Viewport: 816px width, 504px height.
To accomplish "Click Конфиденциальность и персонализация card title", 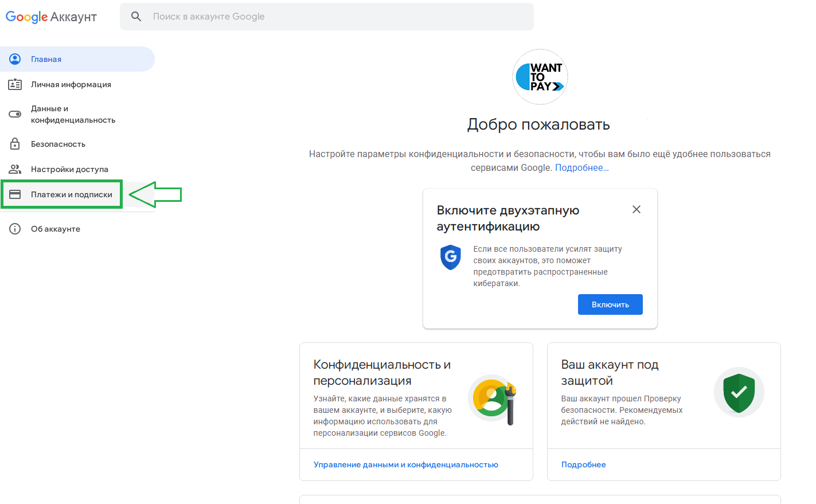I will (382, 373).
